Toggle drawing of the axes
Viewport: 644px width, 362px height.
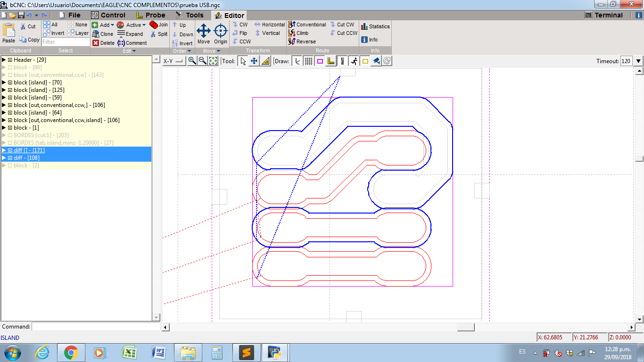coord(297,61)
